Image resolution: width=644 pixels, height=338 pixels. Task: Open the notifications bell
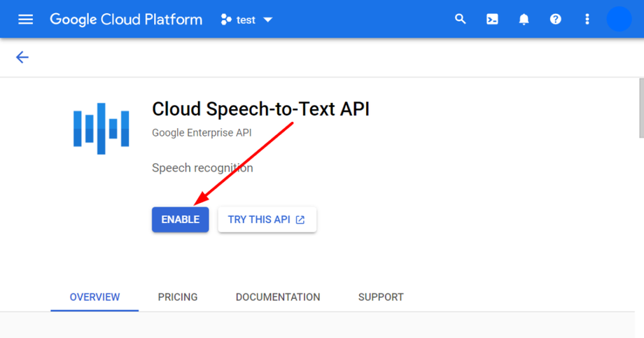point(524,20)
